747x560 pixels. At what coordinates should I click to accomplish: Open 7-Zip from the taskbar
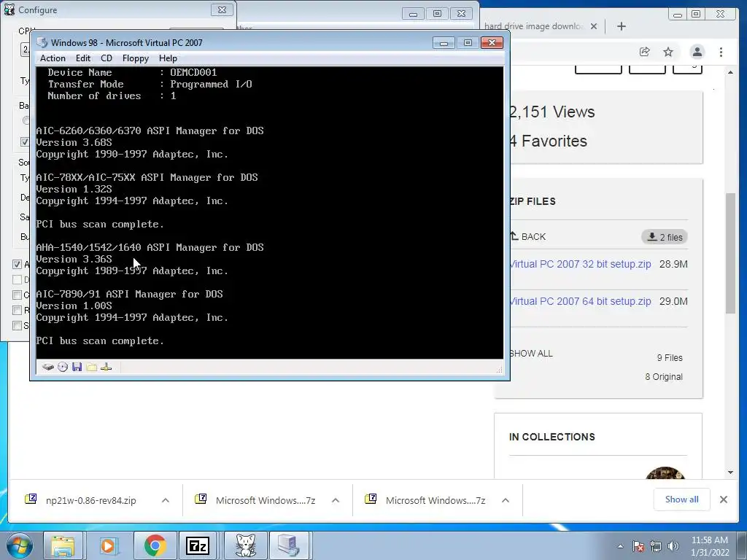198,545
